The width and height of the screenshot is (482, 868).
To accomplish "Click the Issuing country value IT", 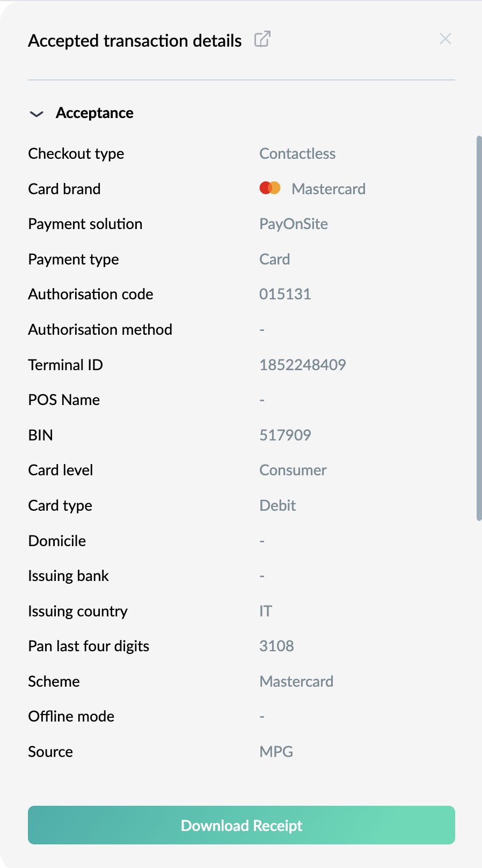I will point(266,611).
